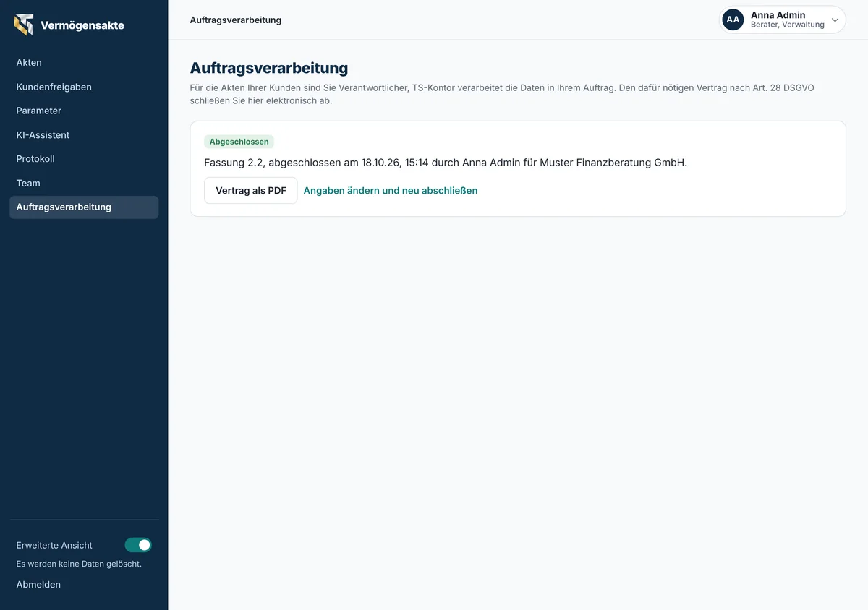Click the Auftragsverarbeitung breadcrumb in the top bar
The image size is (868, 610).
pyautogui.click(x=236, y=20)
